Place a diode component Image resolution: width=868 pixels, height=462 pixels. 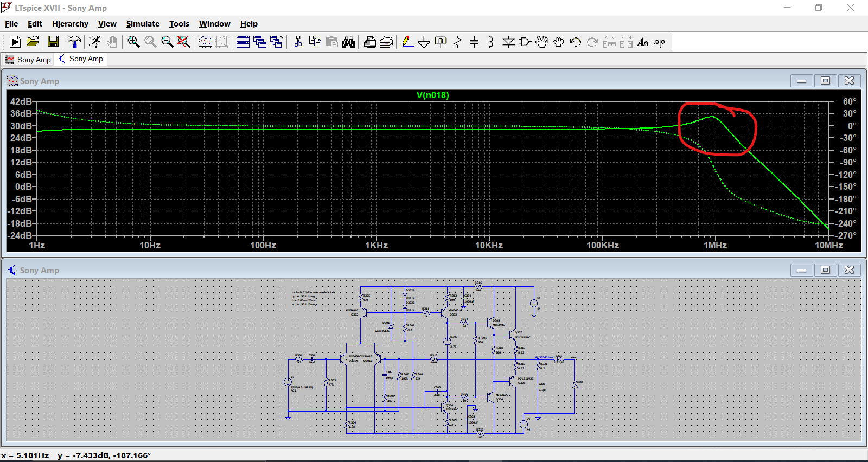coord(508,42)
